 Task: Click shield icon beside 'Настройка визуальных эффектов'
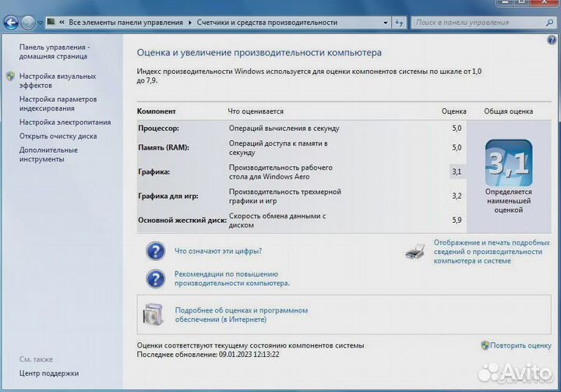tap(10, 76)
